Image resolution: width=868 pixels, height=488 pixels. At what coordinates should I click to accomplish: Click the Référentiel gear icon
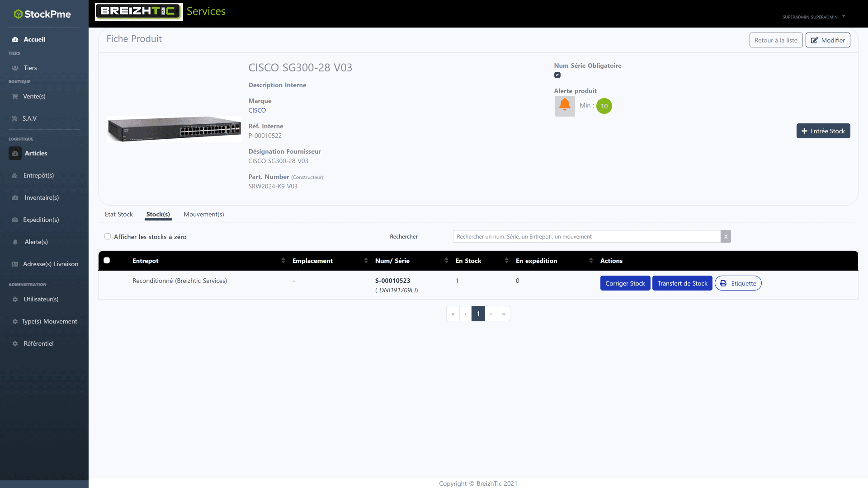[x=15, y=344]
